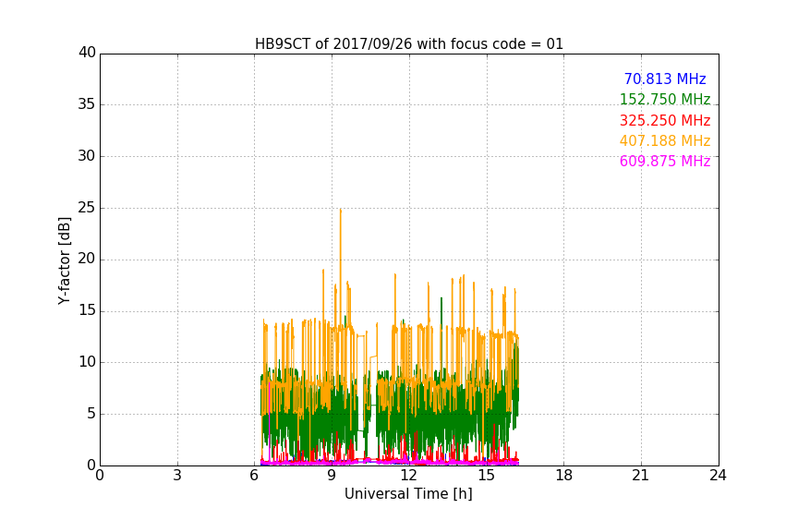Click the x-axis tick label 6
798x532 pixels.
coord(254,476)
